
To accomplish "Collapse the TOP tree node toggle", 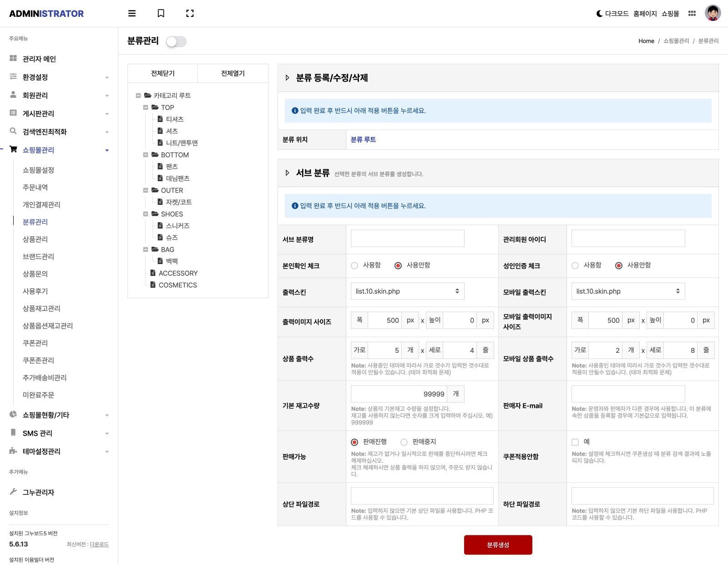I will click(x=146, y=107).
